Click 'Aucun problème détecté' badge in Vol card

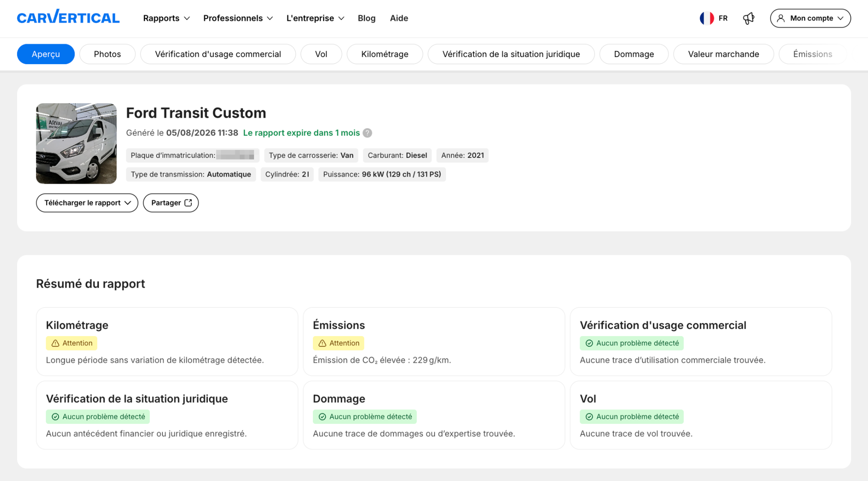coord(632,417)
